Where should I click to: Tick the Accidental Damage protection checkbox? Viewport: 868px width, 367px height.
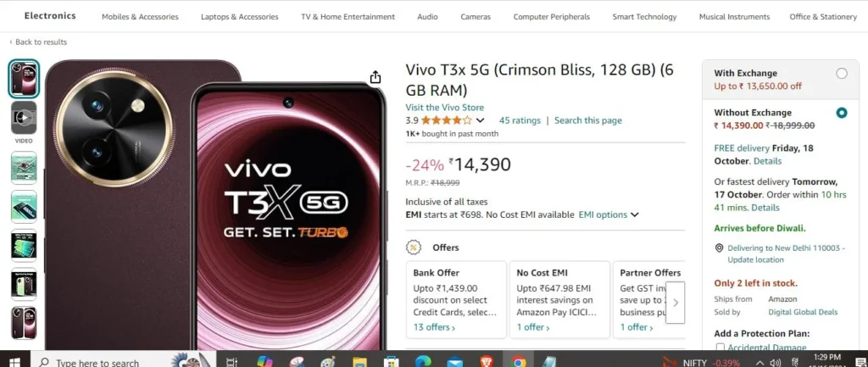(x=721, y=348)
